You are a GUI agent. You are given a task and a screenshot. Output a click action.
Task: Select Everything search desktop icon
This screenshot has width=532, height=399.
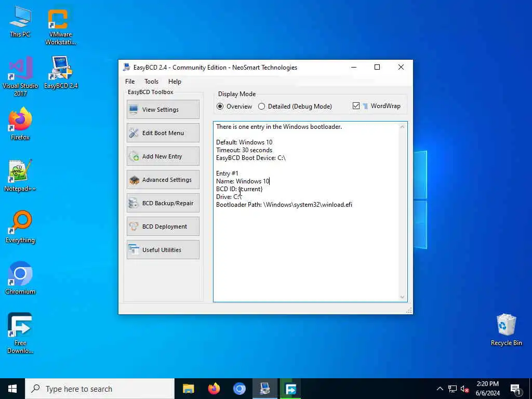(20, 227)
